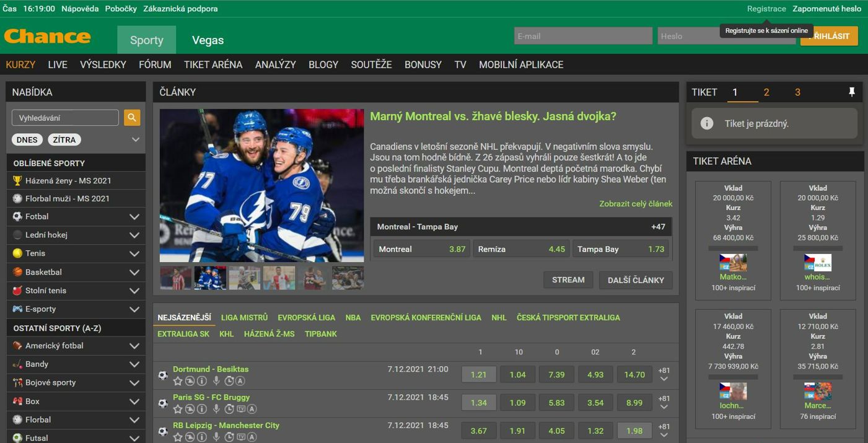Click the Registrace link
868x443 pixels.
click(x=766, y=9)
